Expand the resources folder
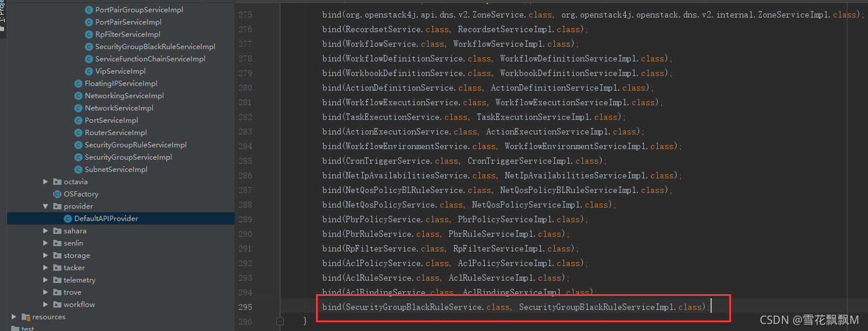Viewport: 868px width, 331px height. 15,317
